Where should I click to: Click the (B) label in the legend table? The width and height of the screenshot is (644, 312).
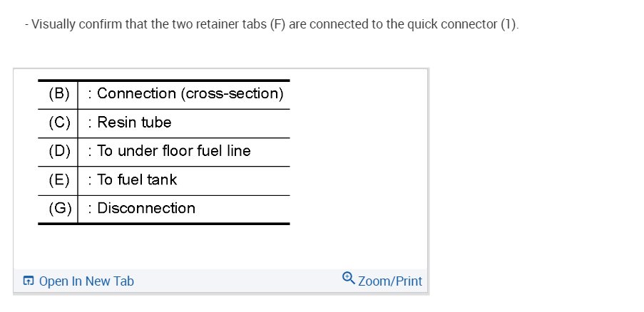(59, 93)
